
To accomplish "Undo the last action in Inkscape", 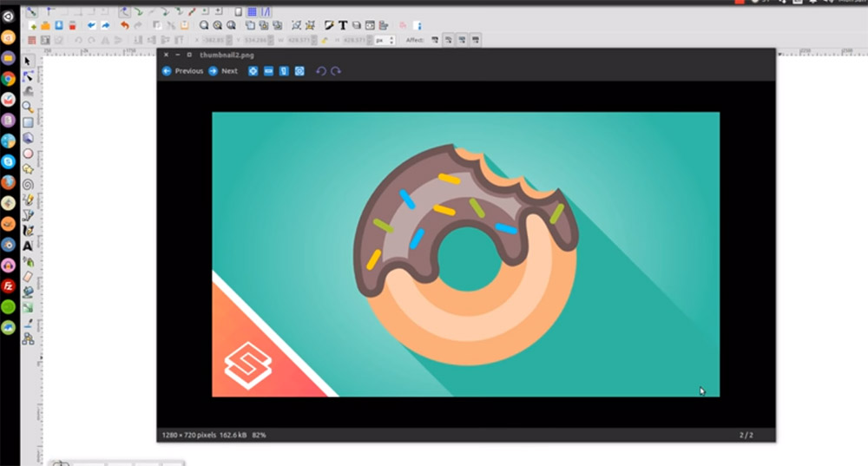I will pyautogui.click(x=124, y=25).
